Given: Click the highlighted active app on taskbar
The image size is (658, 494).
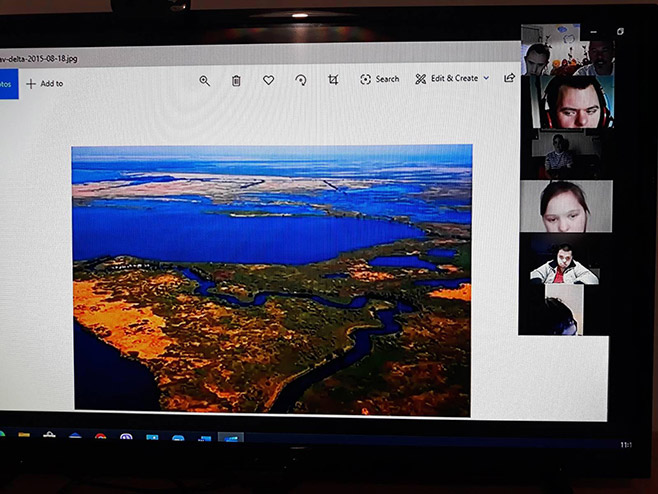Looking at the screenshot, I should tap(231, 438).
